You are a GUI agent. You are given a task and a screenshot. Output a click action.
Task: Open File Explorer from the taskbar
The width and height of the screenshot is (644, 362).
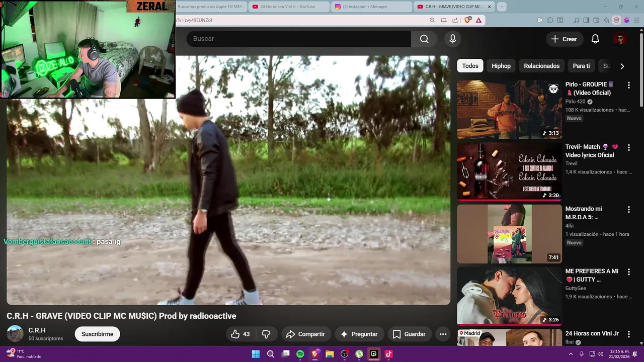(330, 354)
